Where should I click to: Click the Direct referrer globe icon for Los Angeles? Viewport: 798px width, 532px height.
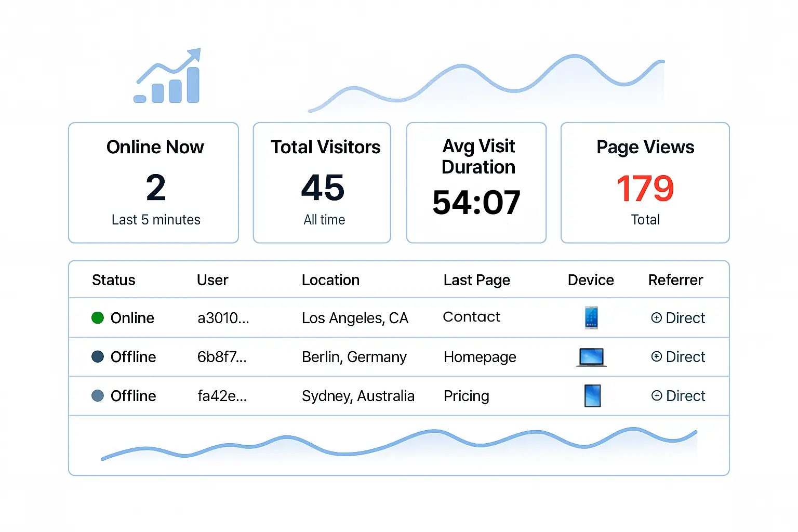(x=657, y=317)
